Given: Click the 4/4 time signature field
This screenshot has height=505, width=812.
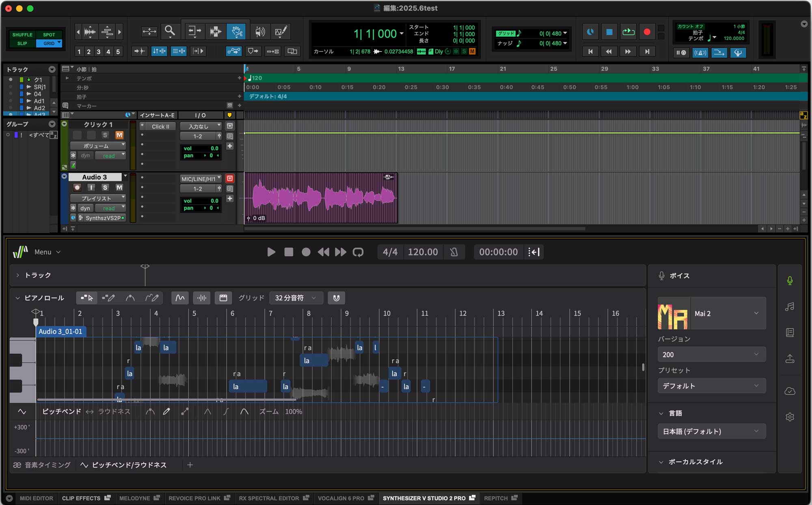Looking at the screenshot, I should pyautogui.click(x=390, y=252).
